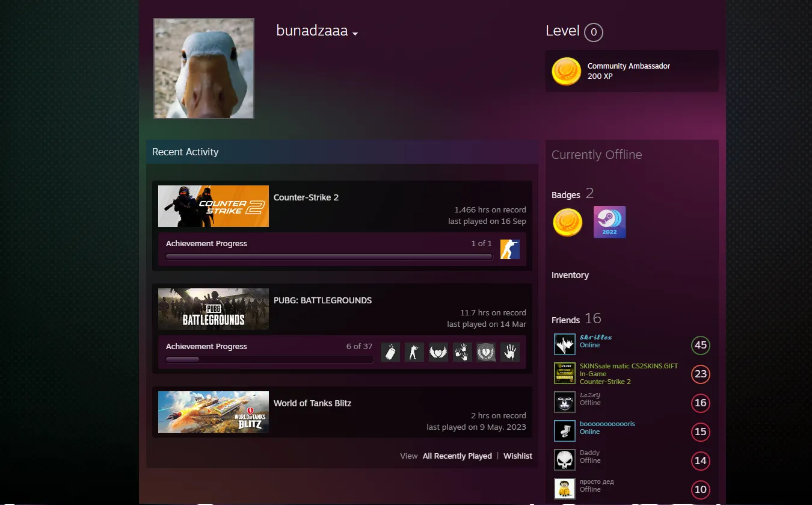Open the Badges section heading
This screenshot has width=812, height=505.
(x=566, y=195)
